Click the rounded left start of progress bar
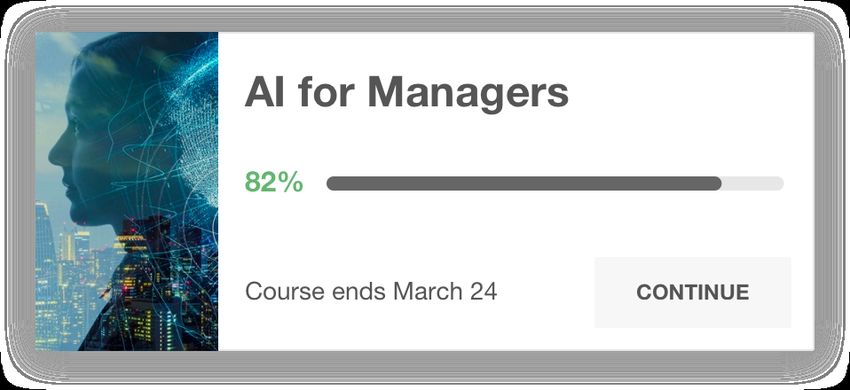The width and height of the screenshot is (850, 390). (x=333, y=183)
